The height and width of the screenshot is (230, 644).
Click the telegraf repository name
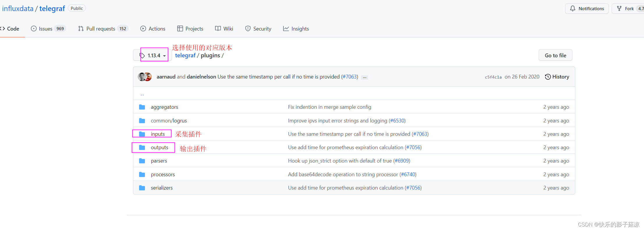[x=52, y=8]
